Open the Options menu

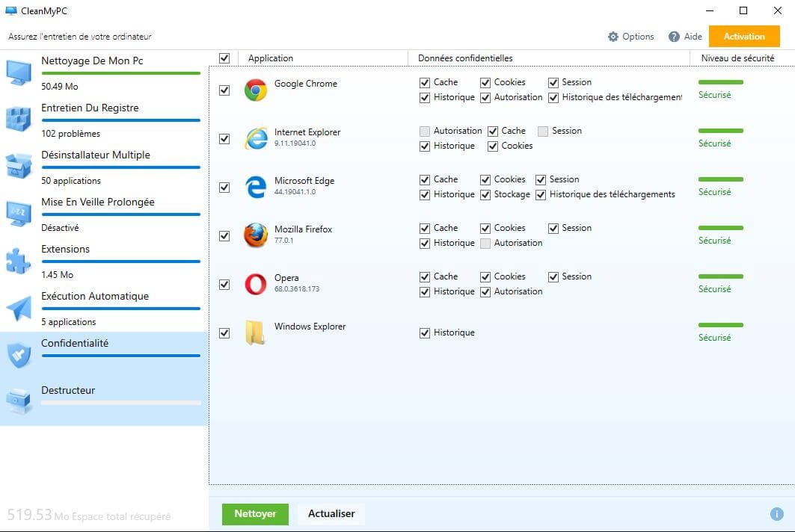pos(631,37)
